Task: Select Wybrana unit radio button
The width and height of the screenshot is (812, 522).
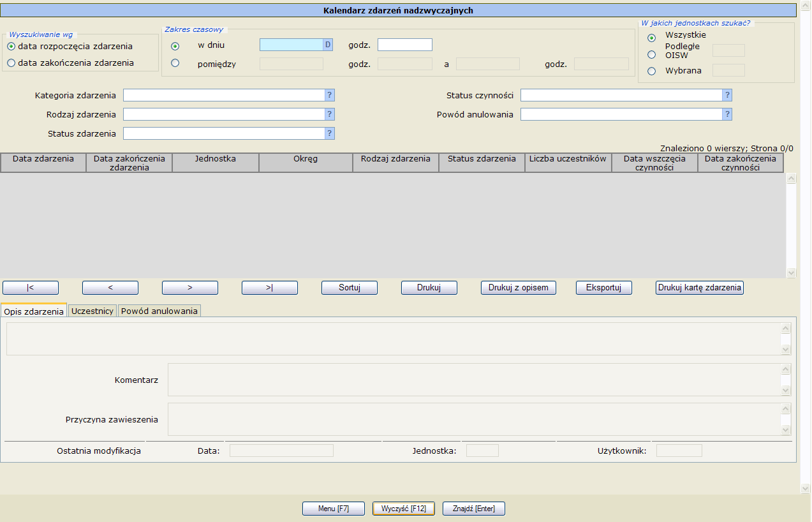Action: pos(651,71)
